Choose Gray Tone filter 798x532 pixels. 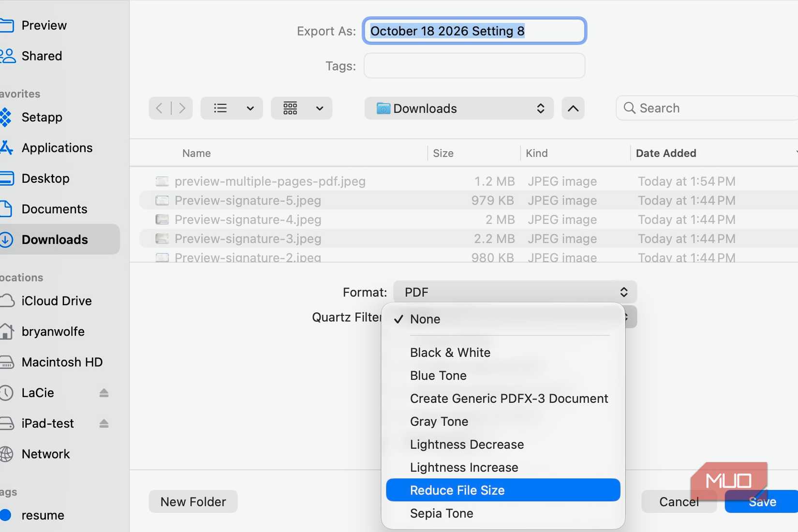click(x=503, y=421)
